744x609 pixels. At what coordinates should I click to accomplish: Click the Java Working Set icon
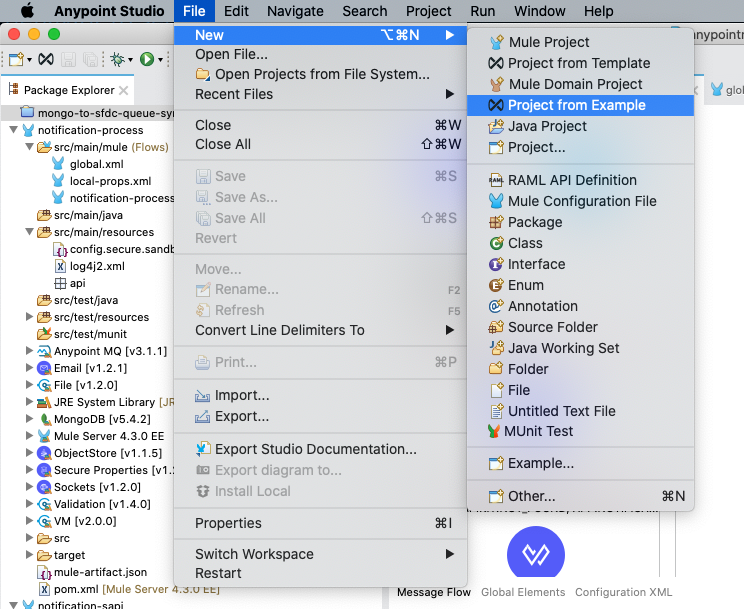(496, 348)
